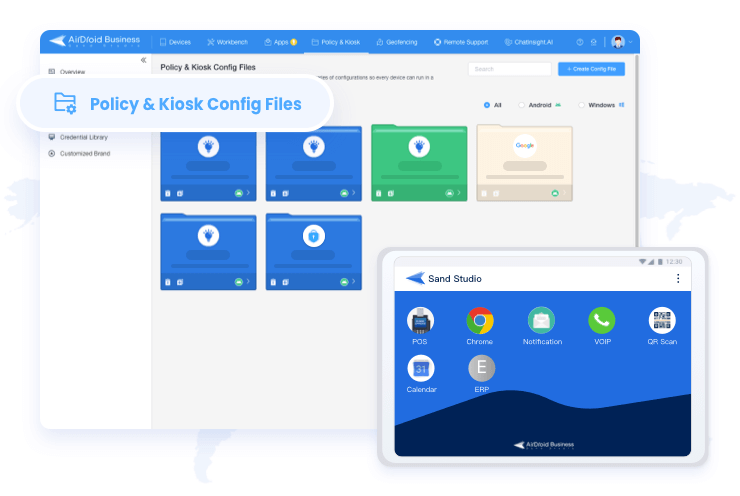Tap the green VOIP phone icon

(x=601, y=321)
